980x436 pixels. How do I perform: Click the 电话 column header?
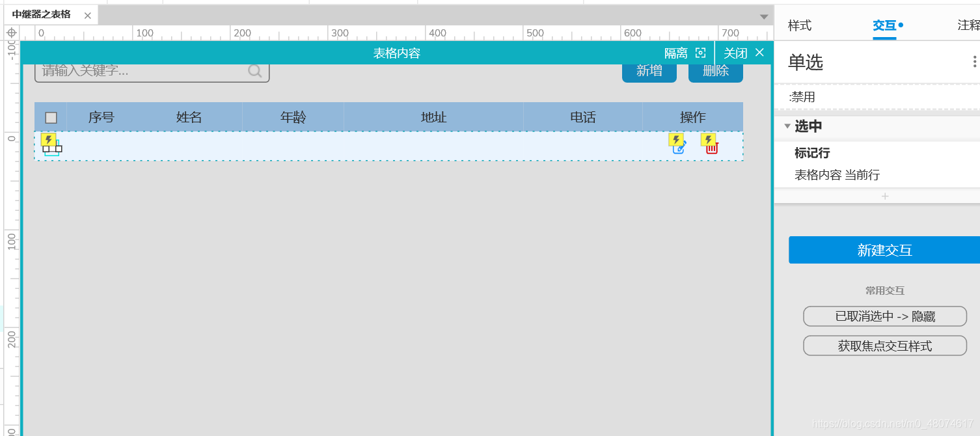point(583,117)
